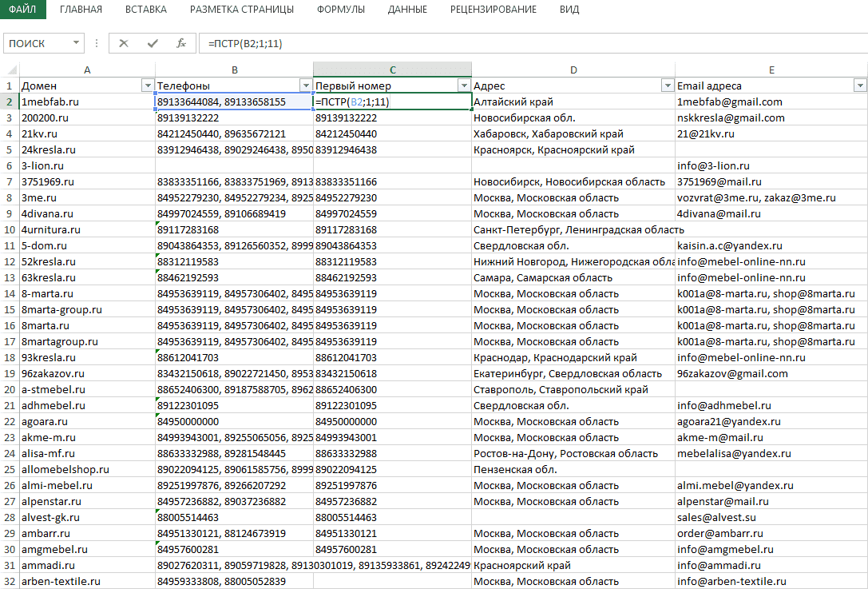
Task: Open the РАЗМЕТКА СТРАНИЦЫ tab
Action: (x=242, y=10)
